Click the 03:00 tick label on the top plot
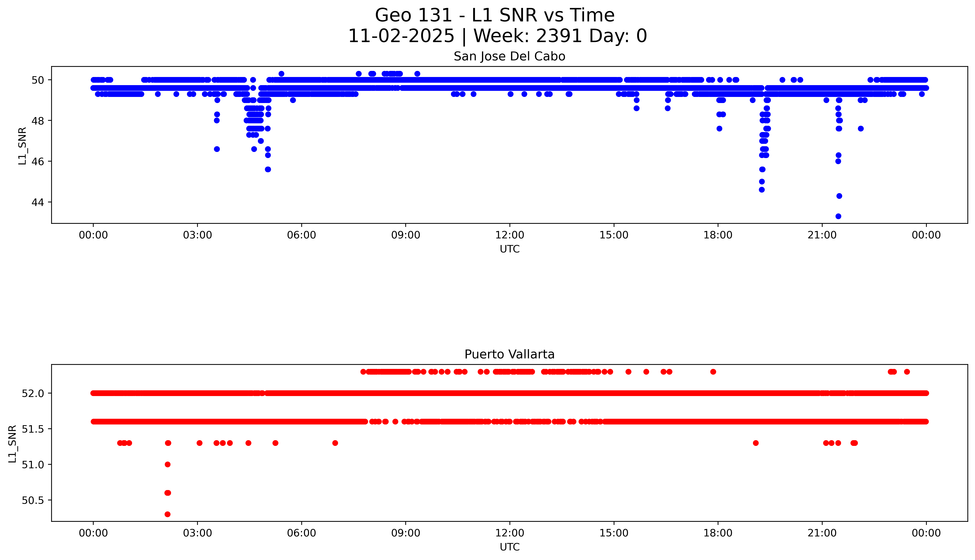The height and width of the screenshot is (560, 975). click(197, 235)
